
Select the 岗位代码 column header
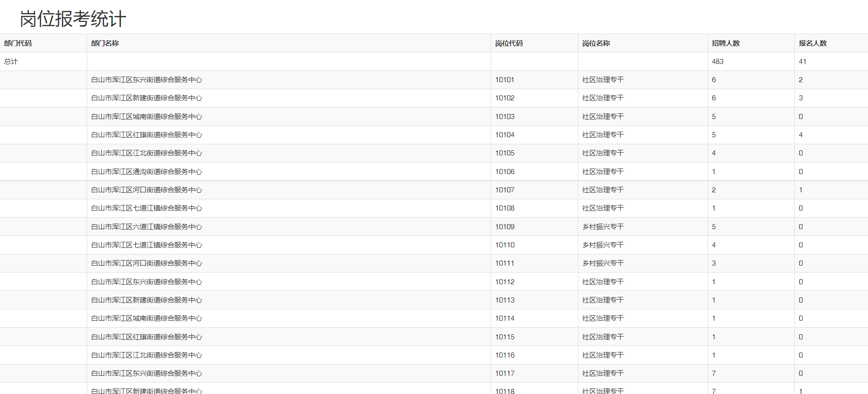pos(509,43)
